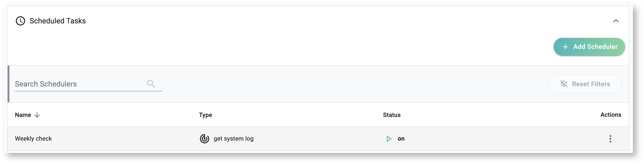Click the plus icon in Add Scheduler
Viewport: 644px width, 164px height.
coord(565,47)
